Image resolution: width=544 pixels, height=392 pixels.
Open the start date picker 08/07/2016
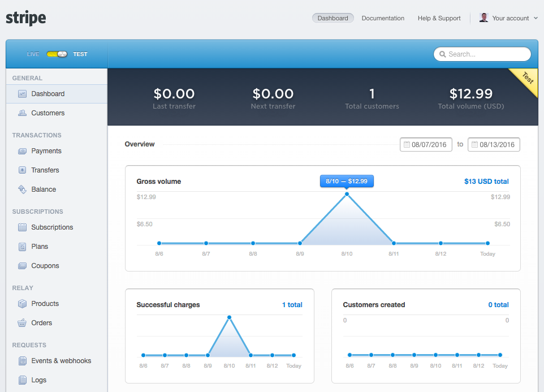(x=426, y=144)
